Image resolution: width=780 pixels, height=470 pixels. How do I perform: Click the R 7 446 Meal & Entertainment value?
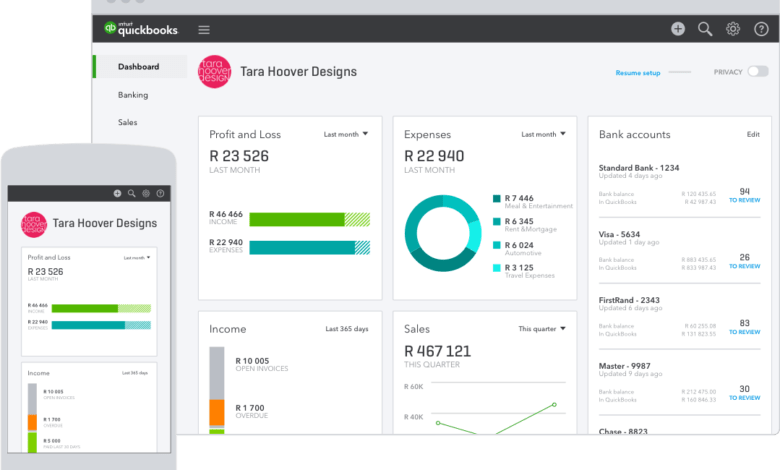click(519, 198)
